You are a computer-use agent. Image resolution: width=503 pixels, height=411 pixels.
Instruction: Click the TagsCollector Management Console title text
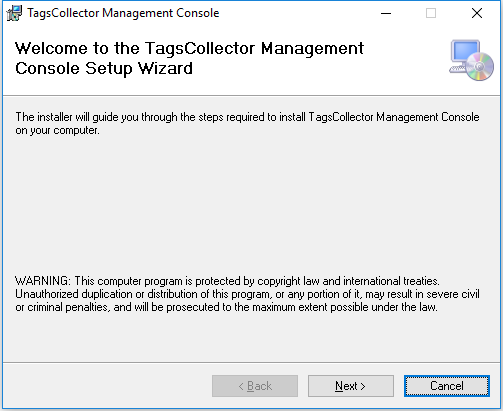[x=123, y=13]
